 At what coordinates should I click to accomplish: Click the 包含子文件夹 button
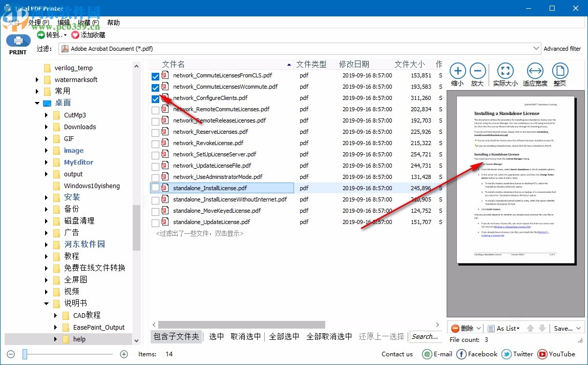(176, 336)
